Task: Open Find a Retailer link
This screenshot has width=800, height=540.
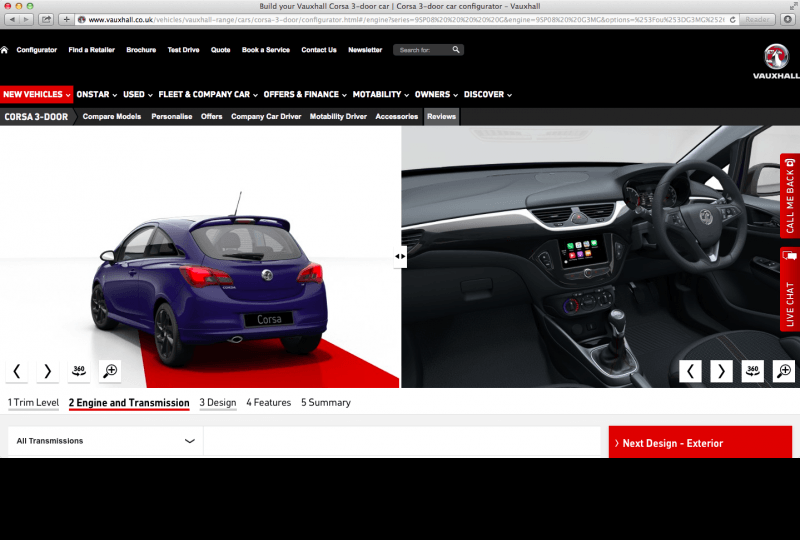Action: tap(91, 50)
